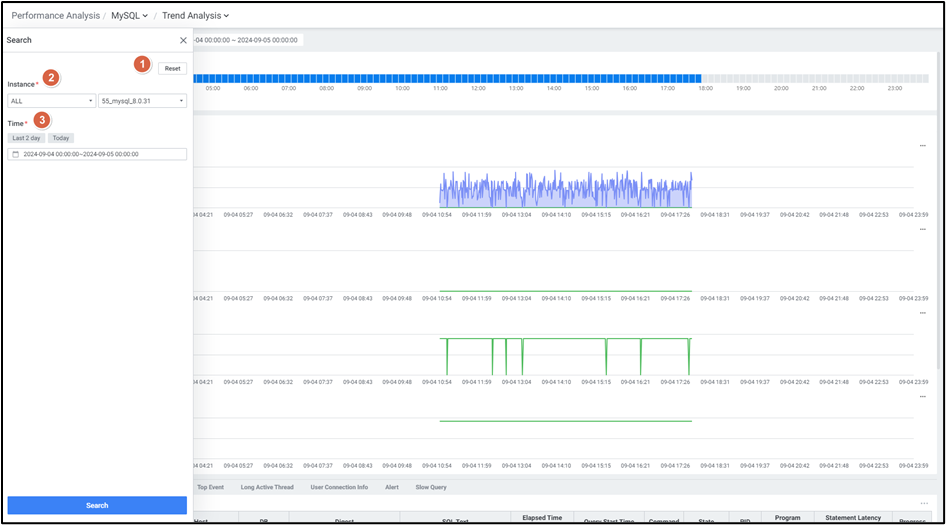Image resolution: width=946 pixels, height=525 pixels.
Task: Switch to the Long Active Thread tab
Action: click(x=267, y=487)
